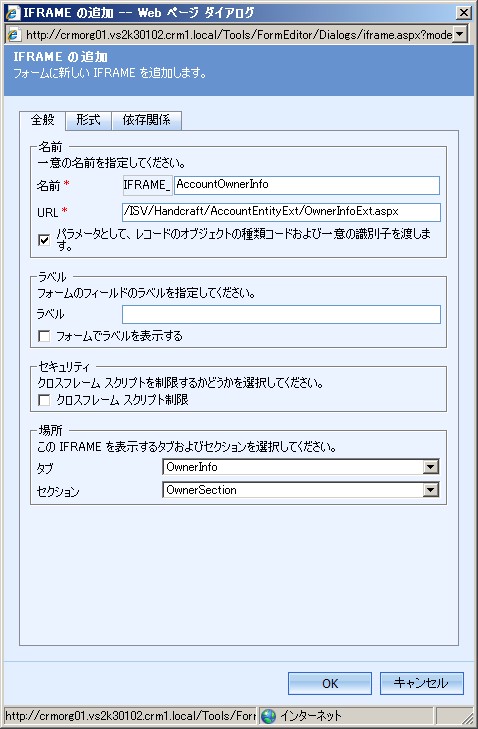Close the IFRAME dialog window
Image resolution: width=478 pixels, height=729 pixels.
point(464,13)
